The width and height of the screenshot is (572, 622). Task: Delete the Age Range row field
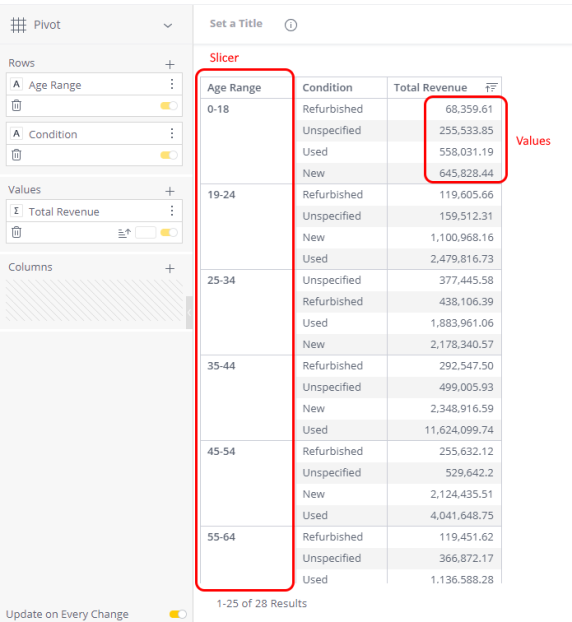[16, 106]
